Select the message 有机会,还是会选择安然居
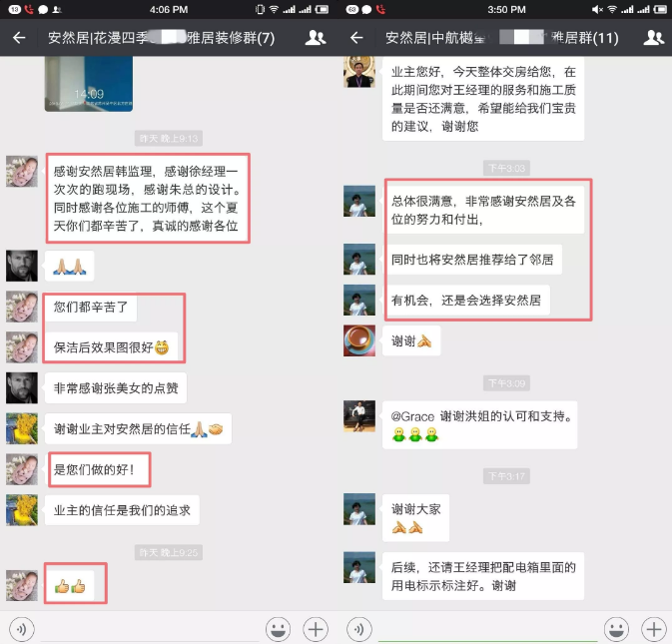The width and height of the screenshot is (672, 644). [x=466, y=301]
